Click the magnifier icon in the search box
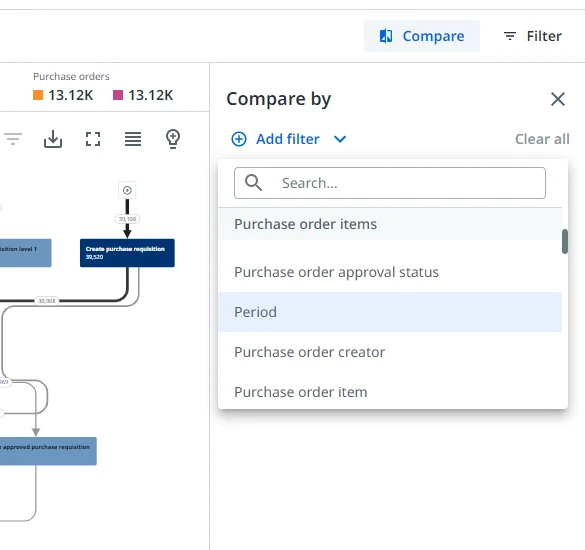This screenshot has width=585, height=550. (253, 183)
